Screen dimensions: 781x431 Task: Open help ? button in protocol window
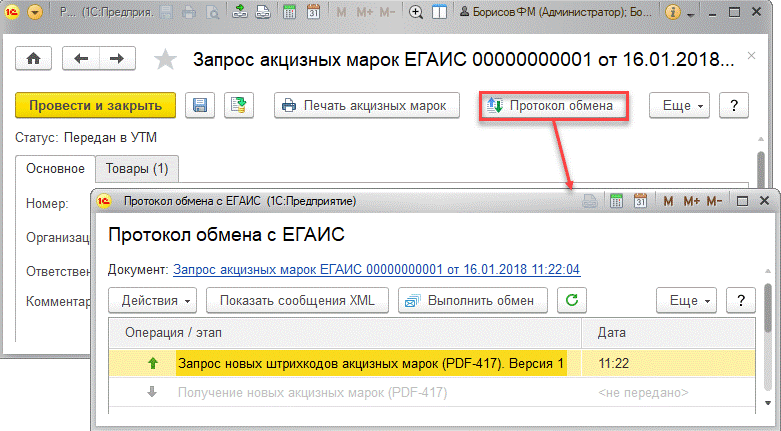(x=741, y=300)
